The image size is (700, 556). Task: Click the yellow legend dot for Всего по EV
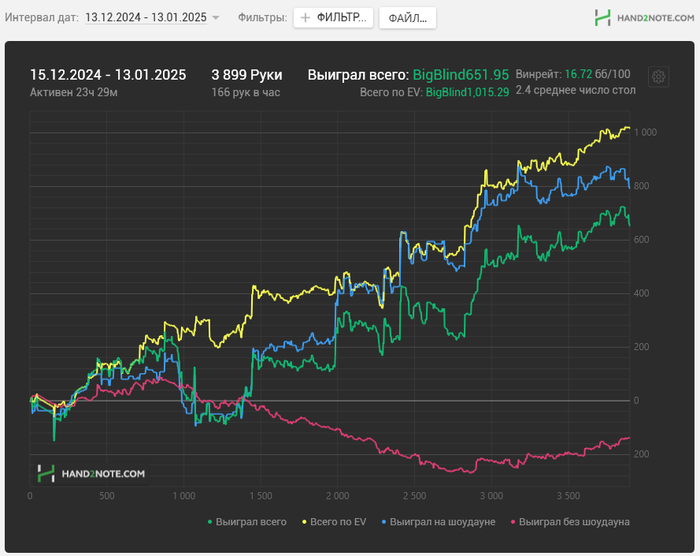click(304, 522)
